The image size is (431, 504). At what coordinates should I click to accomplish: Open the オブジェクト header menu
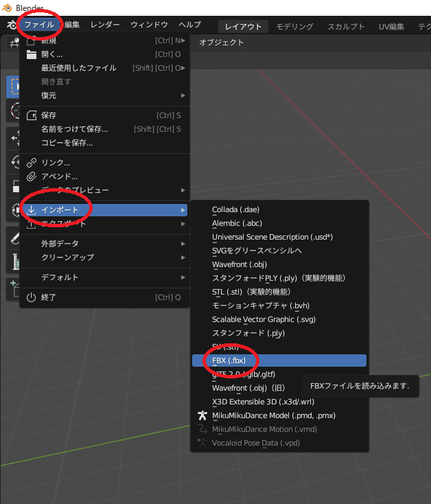click(x=221, y=43)
